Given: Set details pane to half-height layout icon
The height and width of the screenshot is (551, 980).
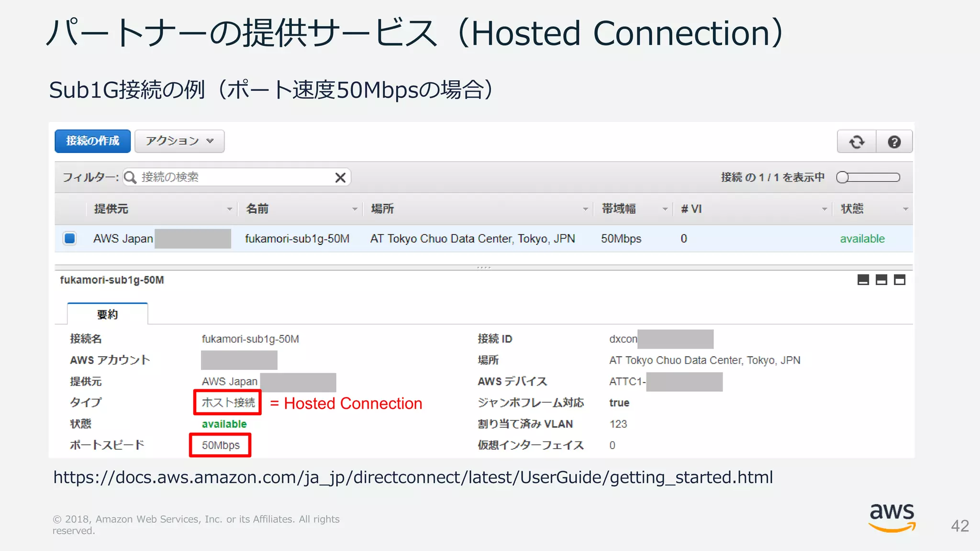Looking at the screenshot, I should (x=881, y=280).
